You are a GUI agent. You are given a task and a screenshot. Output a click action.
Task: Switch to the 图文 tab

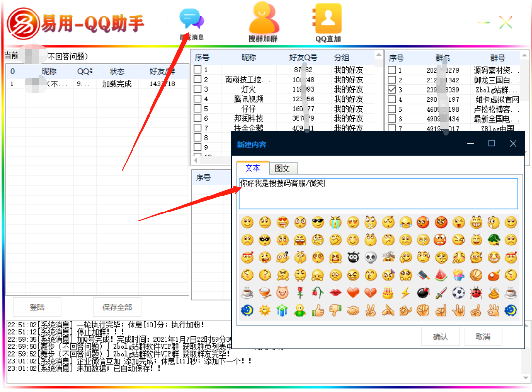click(283, 168)
